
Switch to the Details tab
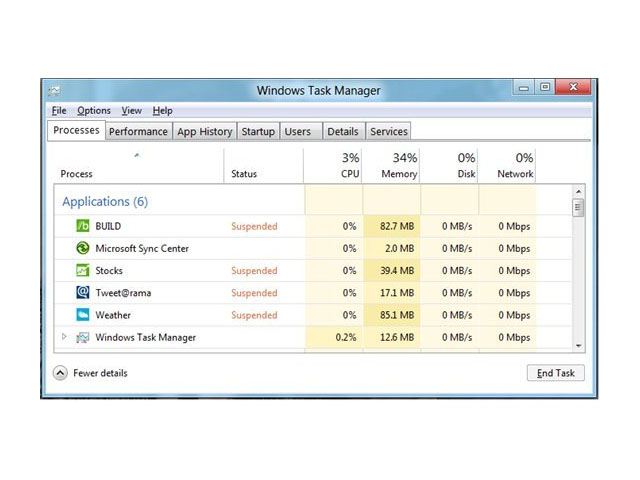(343, 131)
